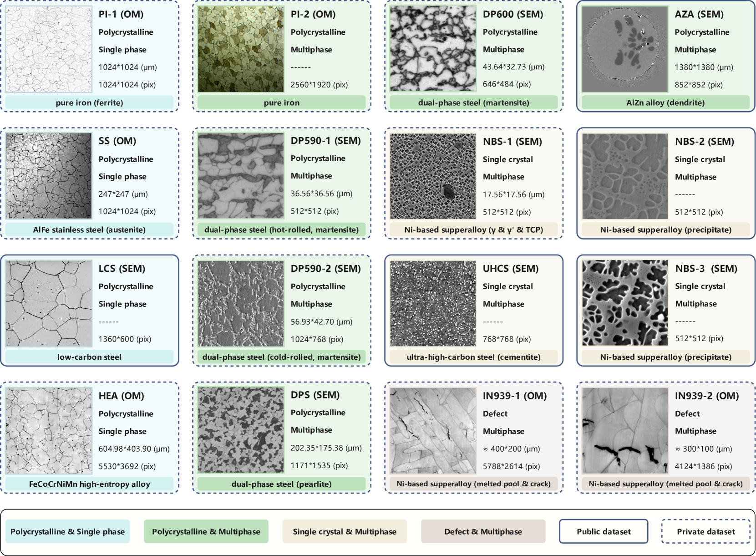Viewport: 756px width, 556px height.
Task: Click the PI-1 pure iron ferrite micrograph
Action: click(x=49, y=49)
